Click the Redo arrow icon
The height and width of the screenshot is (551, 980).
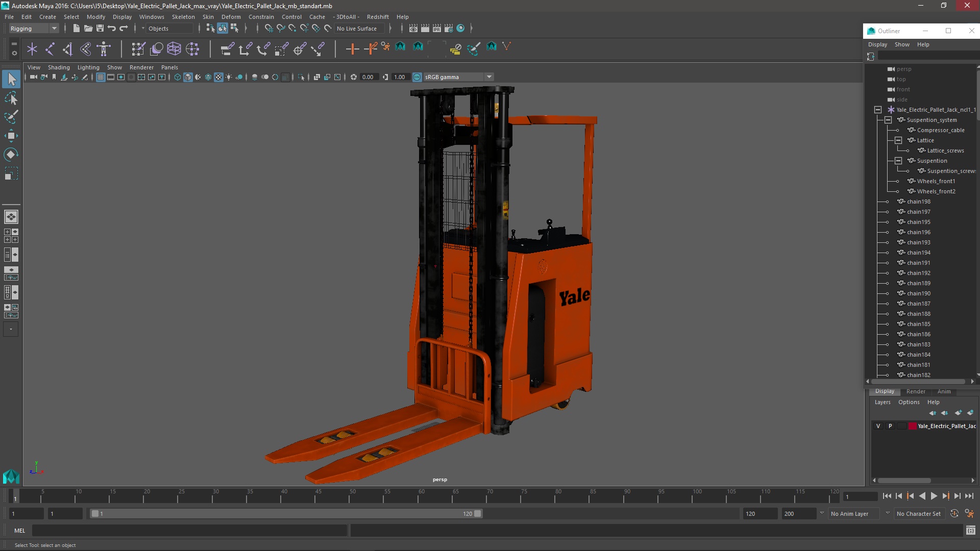click(x=124, y=29)
